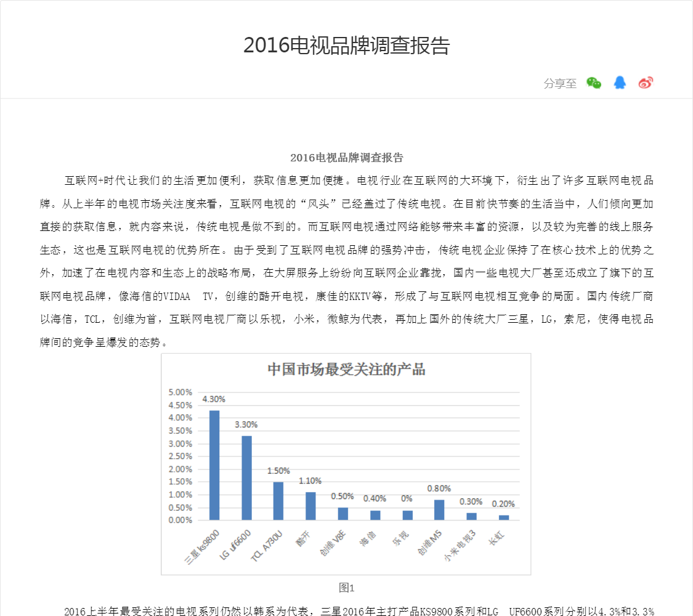Click the 3.50% axis label
693x616 pixels.
click(x=180, y=431)
